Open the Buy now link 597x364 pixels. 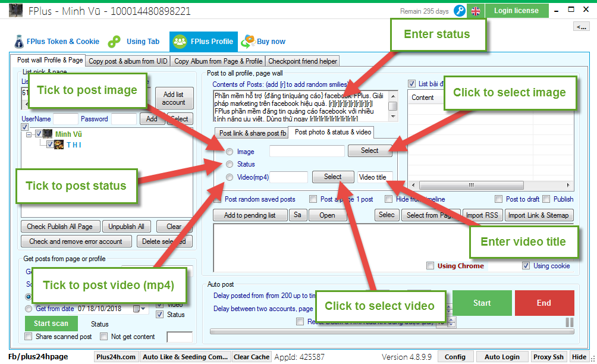pyautogui.click(x=264, y=42)
